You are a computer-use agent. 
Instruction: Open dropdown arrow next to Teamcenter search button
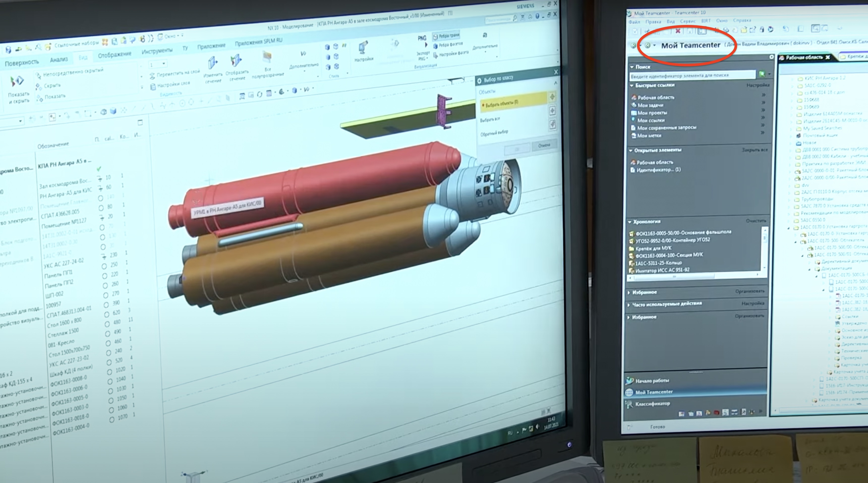(x=769, y=74)
